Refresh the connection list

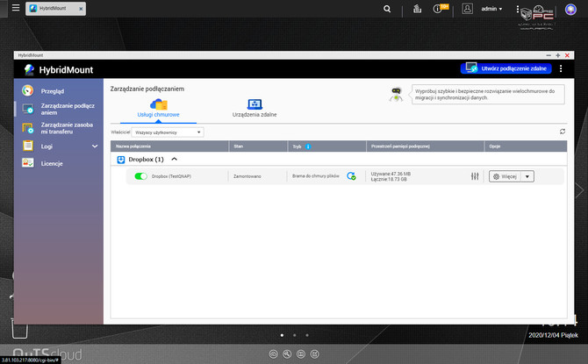point(563,132)
